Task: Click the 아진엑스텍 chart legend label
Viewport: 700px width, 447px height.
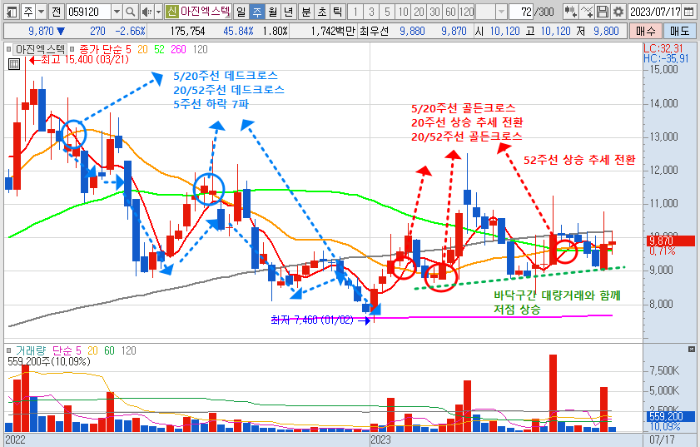Action: [40, 49]
